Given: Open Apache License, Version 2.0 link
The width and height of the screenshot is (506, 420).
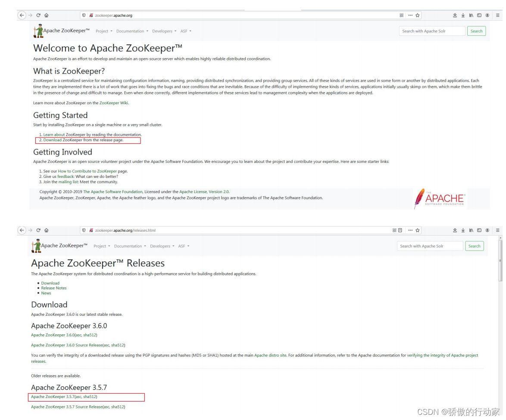Looking at the screenshot, I should coord(204,192).
